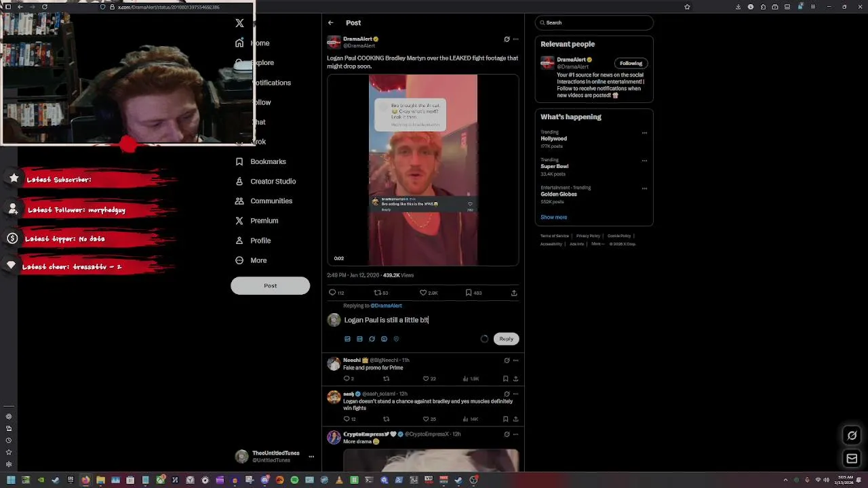The height and width of the screenshot is (488, 868).
Task: Bookmark the DramaAlert post (483 bookmarks)
Action: pyautogui.click(x=473, y=293)
